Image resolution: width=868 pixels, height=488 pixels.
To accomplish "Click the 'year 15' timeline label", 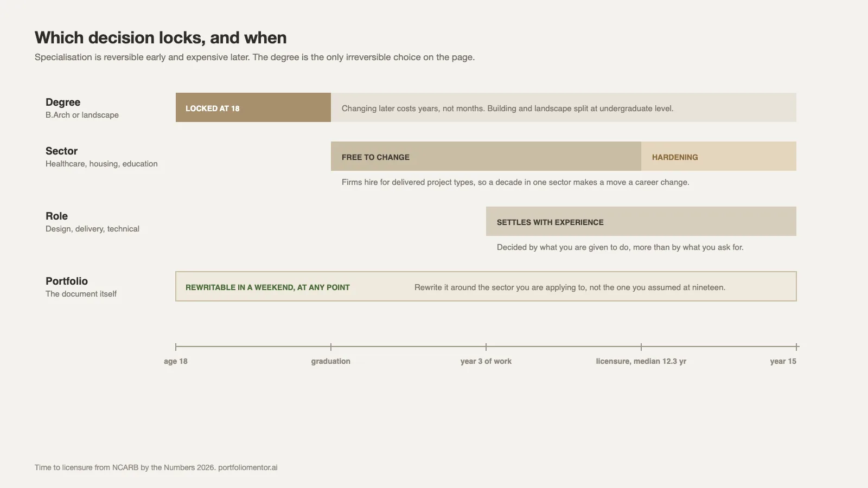I will pos(783,361).
